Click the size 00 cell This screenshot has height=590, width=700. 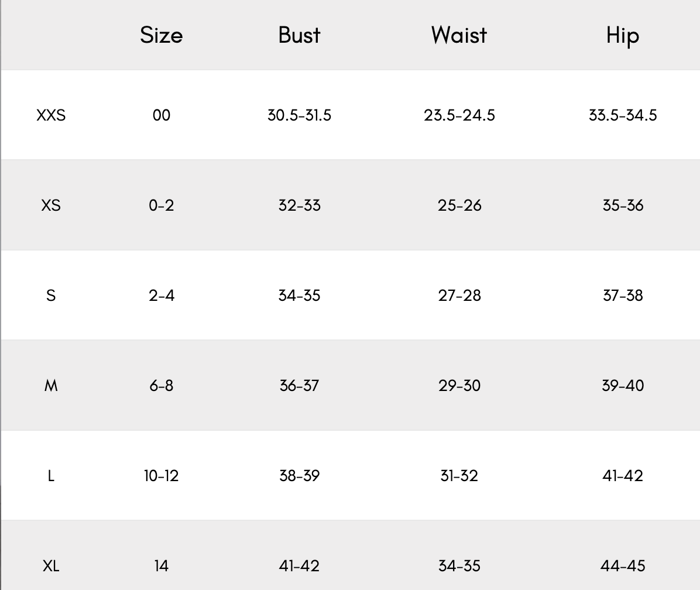click(x=161, y=115)
